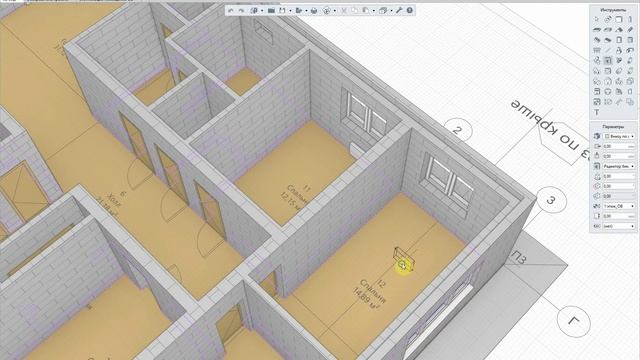Select the window in bedroom 12 wall
This screenshot has height=360, width=640.
(450, 181)
